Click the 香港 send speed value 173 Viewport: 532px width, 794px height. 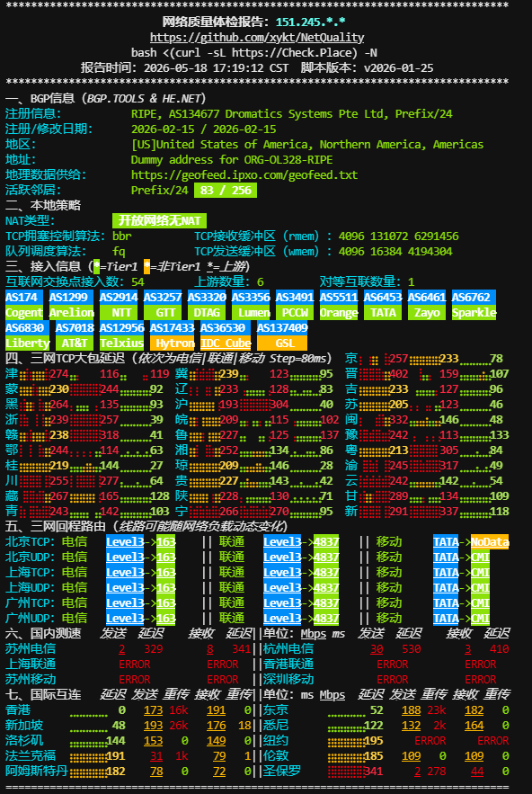pos(154,710)
